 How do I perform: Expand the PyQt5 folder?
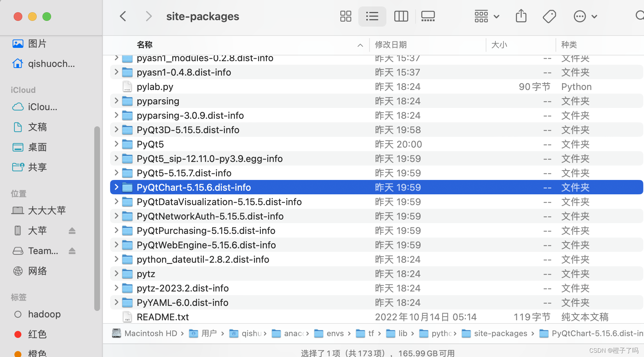point(116,144)
